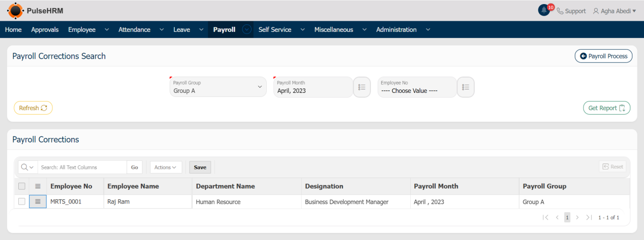Image resolution: width=644 pixels, height=240 pixels.
Task: Go to the last page arrow
Action: coord(589,218)
